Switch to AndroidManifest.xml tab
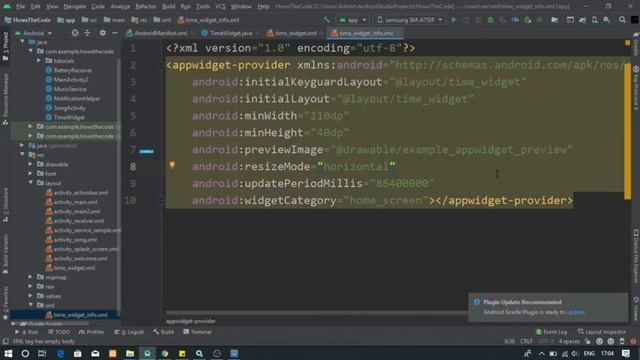 point(157,33)
